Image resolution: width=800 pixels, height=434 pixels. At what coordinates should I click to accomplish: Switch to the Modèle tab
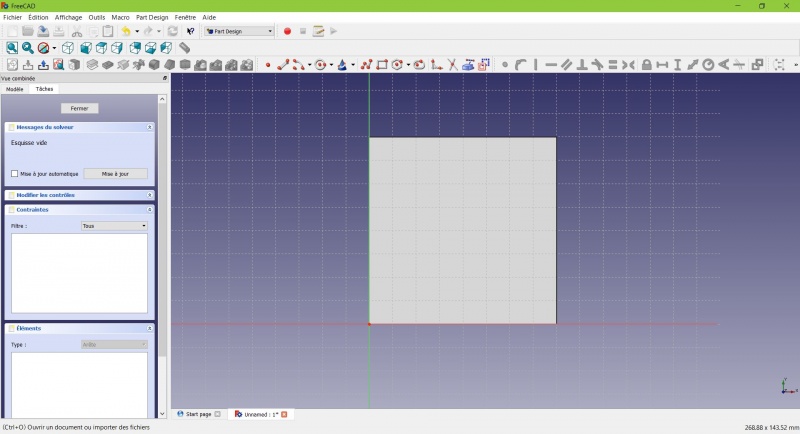(x=14, y=89)
